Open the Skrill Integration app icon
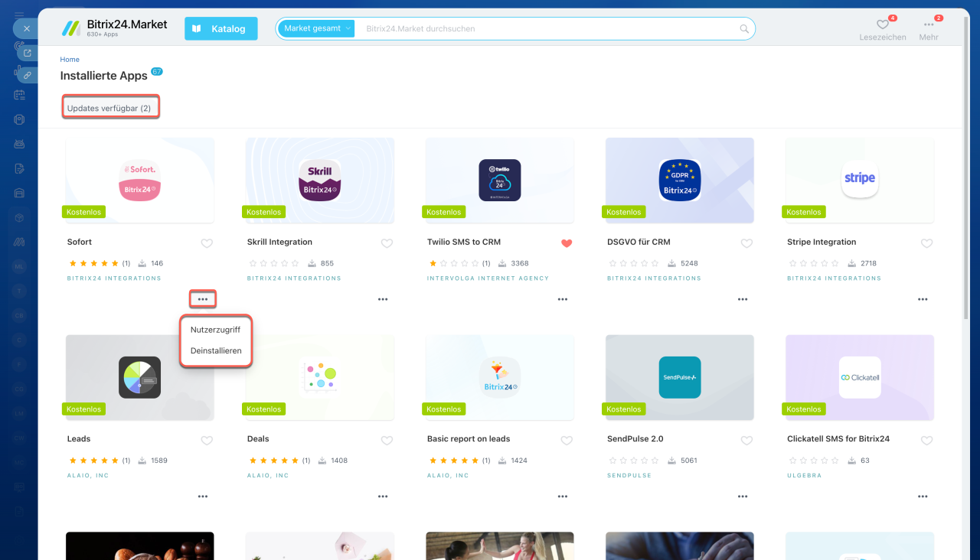 320,181
